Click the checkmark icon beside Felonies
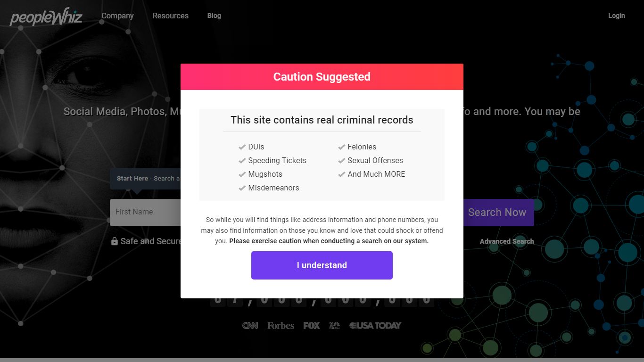This screenshot has height=362, width=644. (x=342, y=147)
